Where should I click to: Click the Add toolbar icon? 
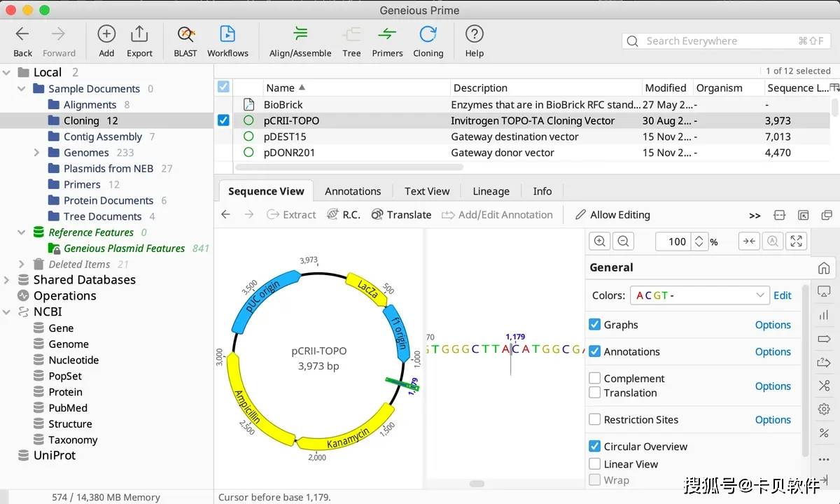click(x=106, y=41)
